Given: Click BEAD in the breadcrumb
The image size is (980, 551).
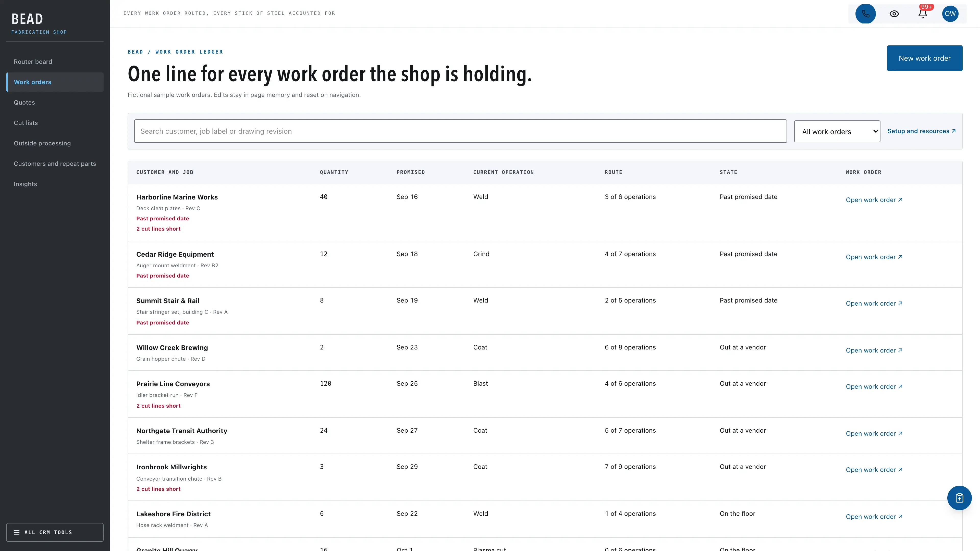Looking at the screenshot, I should [136, 52].
